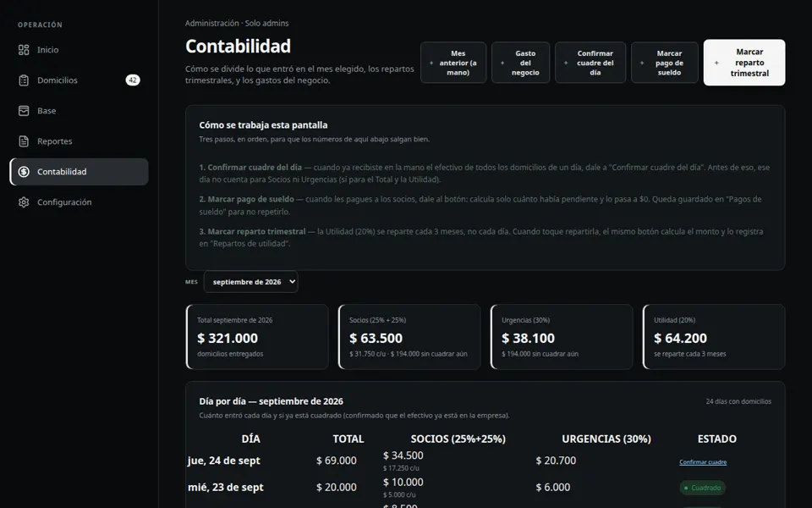The width and height of the screenshot is (812, 508).
Task: Click the Base archive box icon
Action: (x=24, y=111)
